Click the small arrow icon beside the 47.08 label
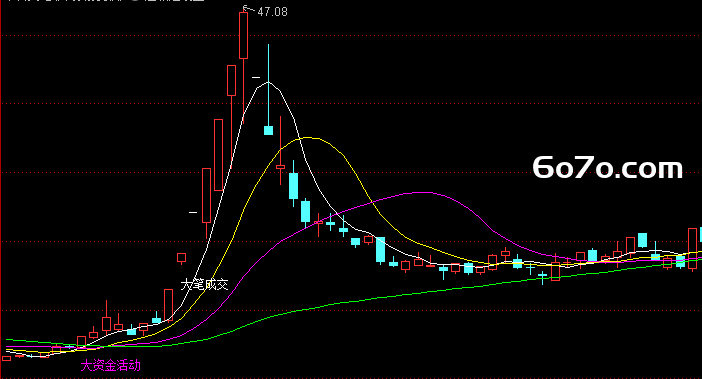Viewport: 702px width, 379px height. [x=245, y=7]
